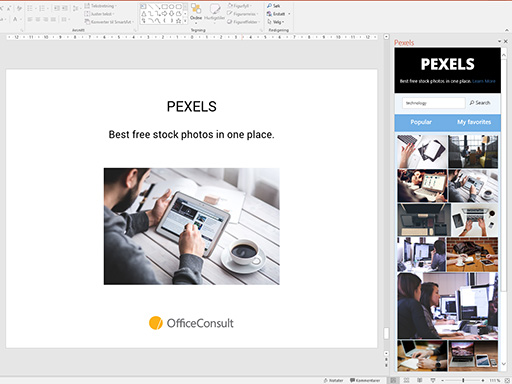Click Konverter til SmartArt
This screenshot has height=384, width=512.
(109, 22)
